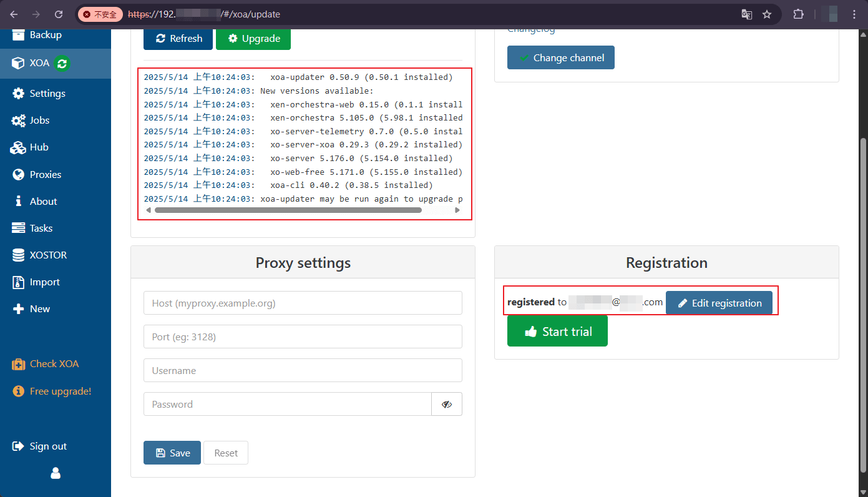The image size is (868, 497).
Task: Focus the proxy Username field
Action: coord(303,370)
